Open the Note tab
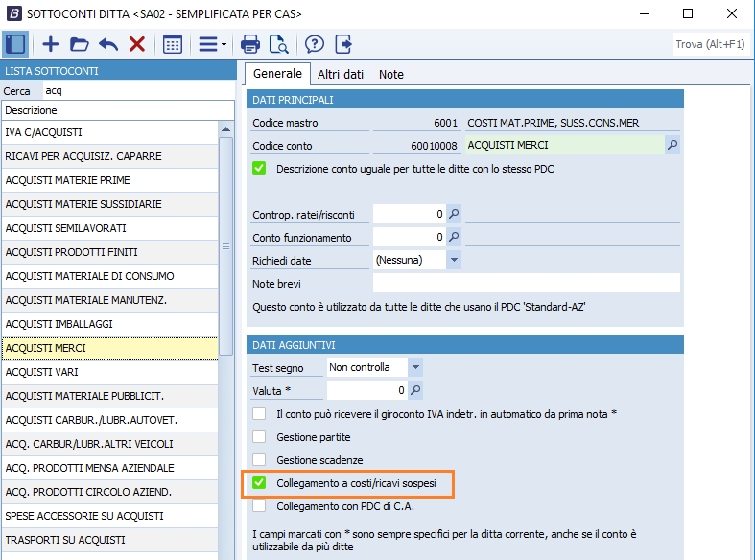Screen dimensions: 755x560 click(x=390, y=74)
